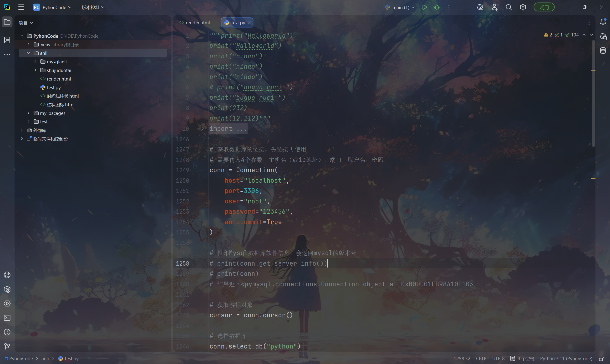This screenshot has width=610, height=364.
Task: Collapse the anli folder
Action: (28, 53)
